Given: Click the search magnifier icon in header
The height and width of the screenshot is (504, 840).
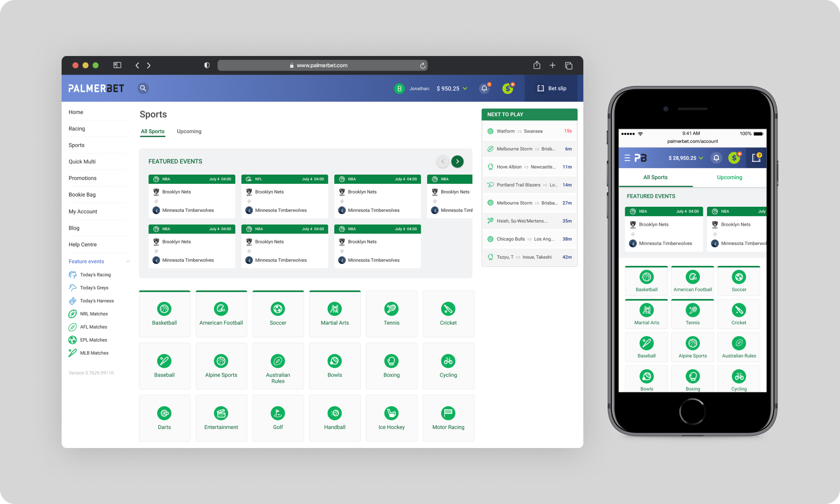Looking at the screenshot, I should point(143,88).
